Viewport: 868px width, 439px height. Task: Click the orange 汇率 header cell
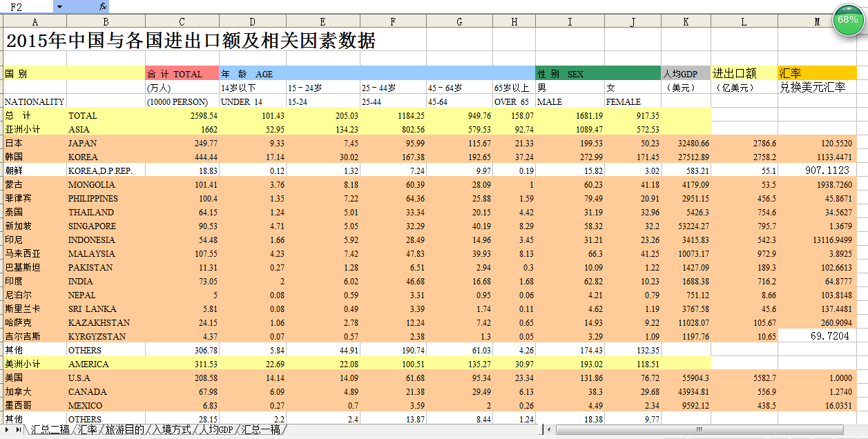click(818, 73)
